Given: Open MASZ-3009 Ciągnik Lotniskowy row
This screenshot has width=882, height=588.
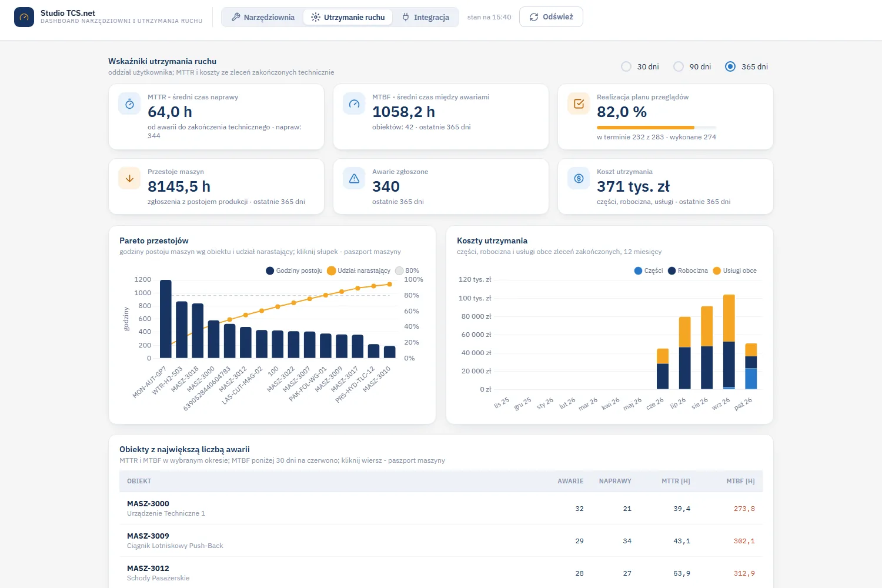Looking at the screenshot, I should tap(441, 540).
